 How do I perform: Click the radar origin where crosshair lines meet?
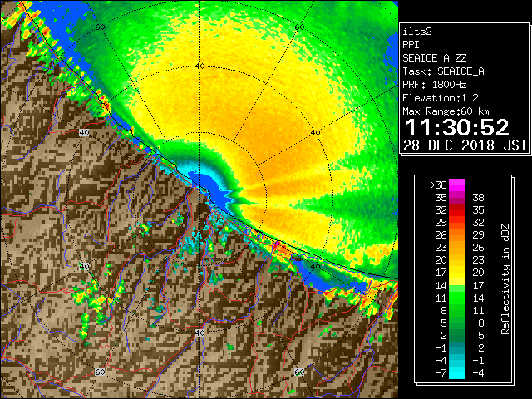coord(199,199)
